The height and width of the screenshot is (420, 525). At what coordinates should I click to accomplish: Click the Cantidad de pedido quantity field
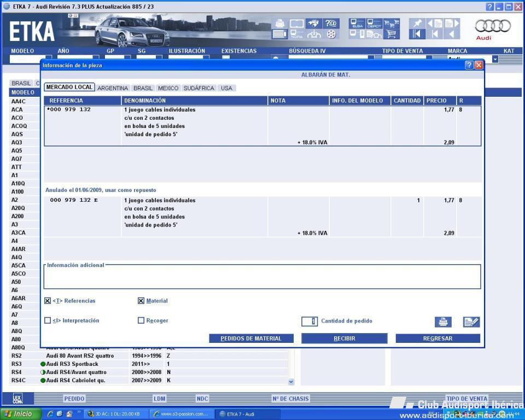310,321
